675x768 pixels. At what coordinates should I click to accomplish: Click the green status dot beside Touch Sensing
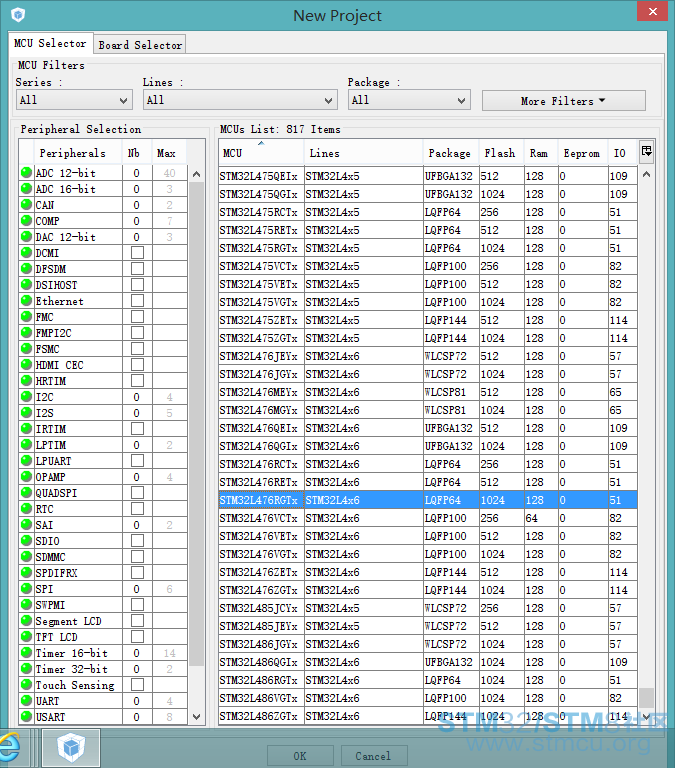click(26, 684)
